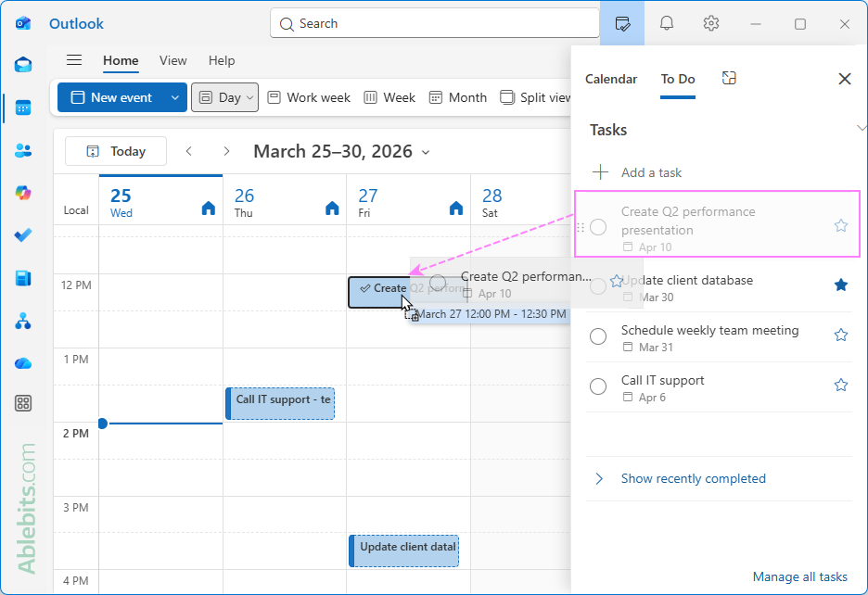This screenshot has width=868, height=595.
Task: Open the More apps grid icon
Action: point(22,403)
